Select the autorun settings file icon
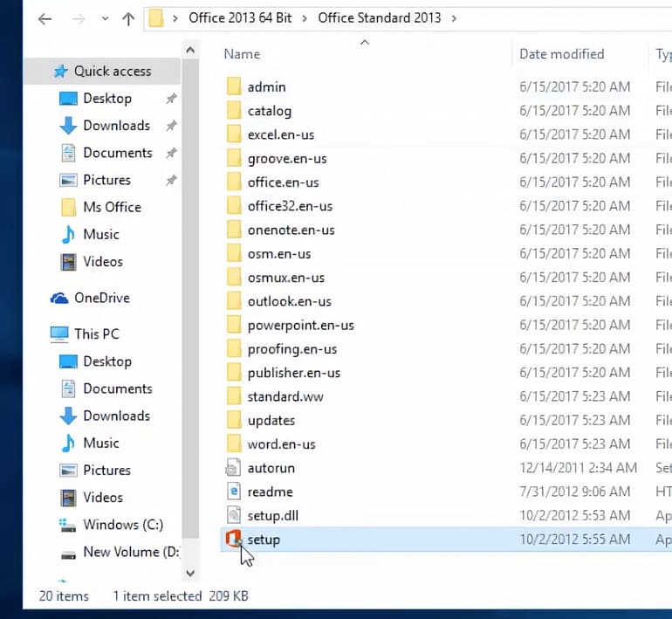The width and height of the screenshot is (672, 619). (233, 468)
